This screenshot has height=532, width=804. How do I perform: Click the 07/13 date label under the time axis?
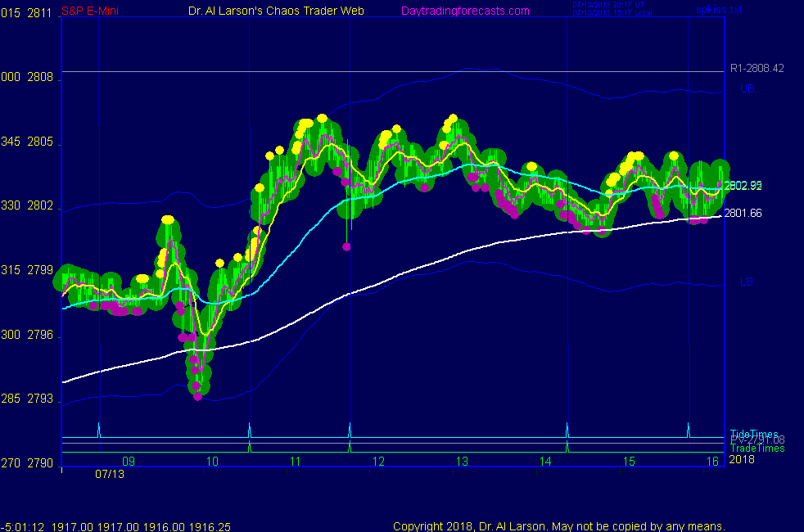pyautogui.click(x=109, y=474)
